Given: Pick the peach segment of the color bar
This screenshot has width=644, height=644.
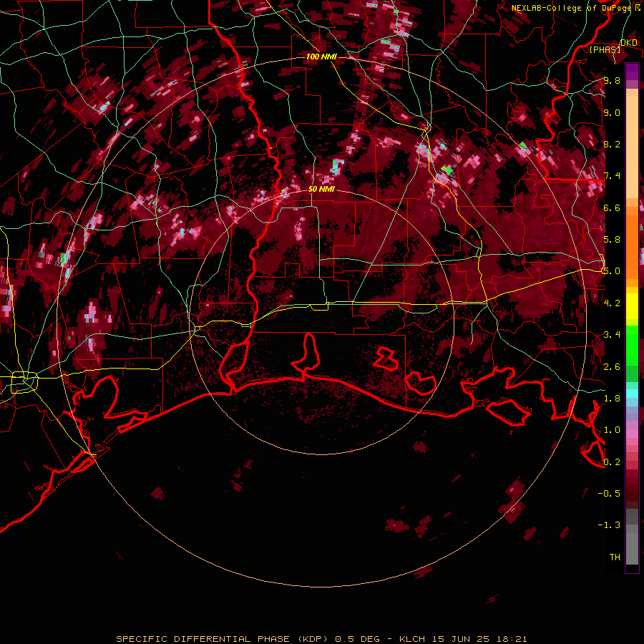Looking at the screenshot, I should tap(632, 144).
